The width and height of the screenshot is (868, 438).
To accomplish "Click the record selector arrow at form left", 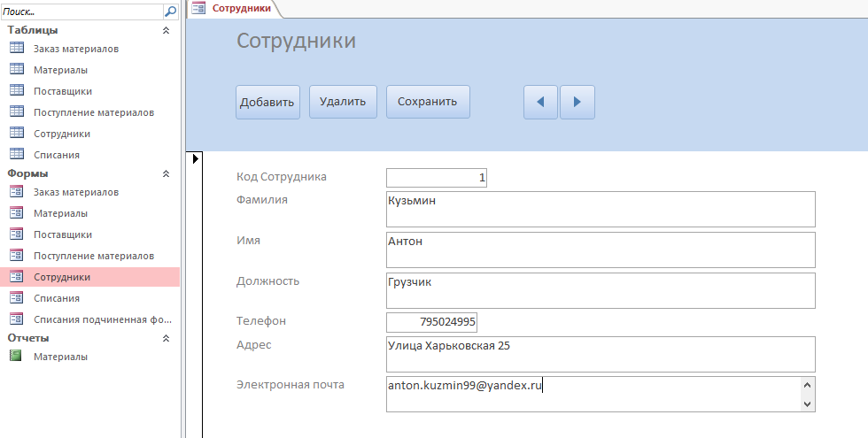I will [196, 158].
